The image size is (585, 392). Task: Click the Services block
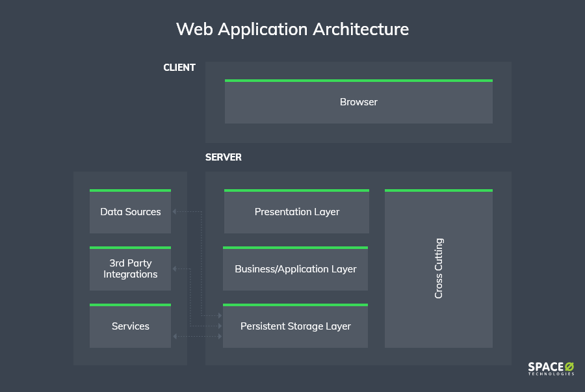130,326
